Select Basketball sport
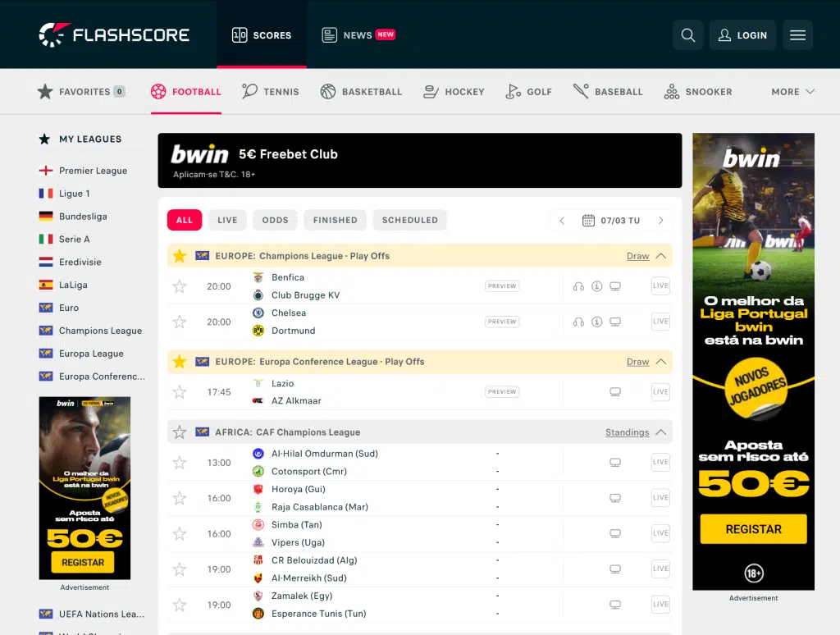The height and width of the screenshot is (635, 840). coord(361,92)
